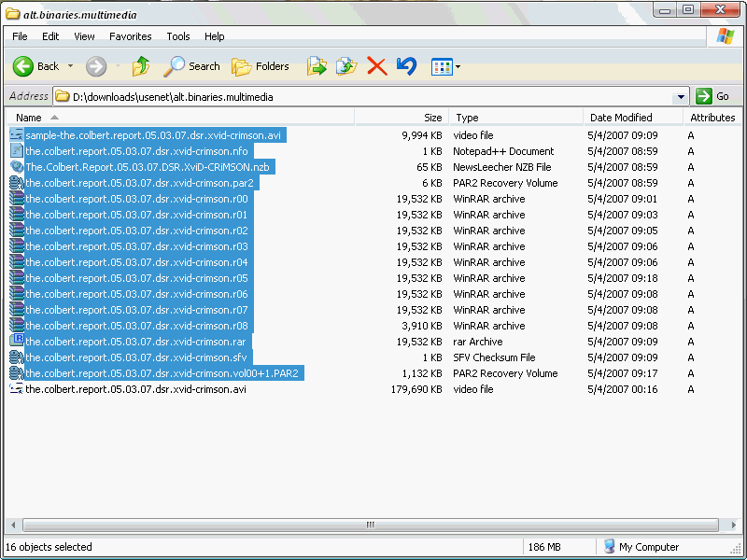
Task: Sort by the Date Modified column header
Action: click(633, 118)
